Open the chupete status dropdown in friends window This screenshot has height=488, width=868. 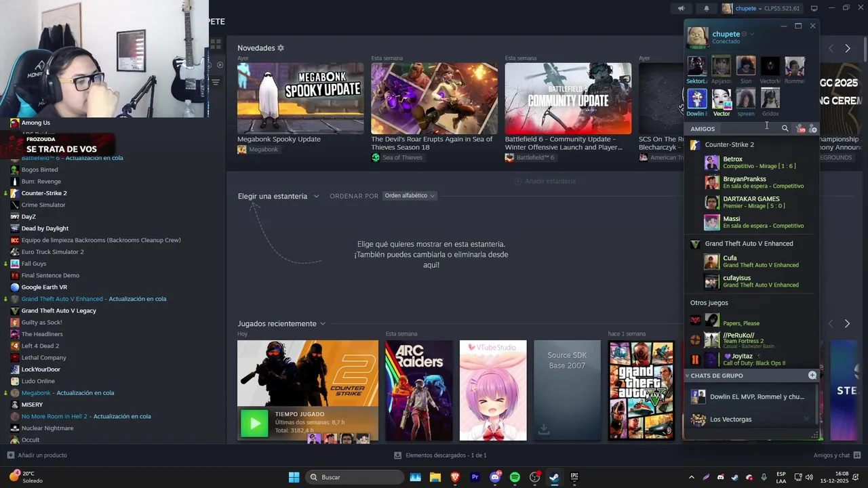click(752, 34)
